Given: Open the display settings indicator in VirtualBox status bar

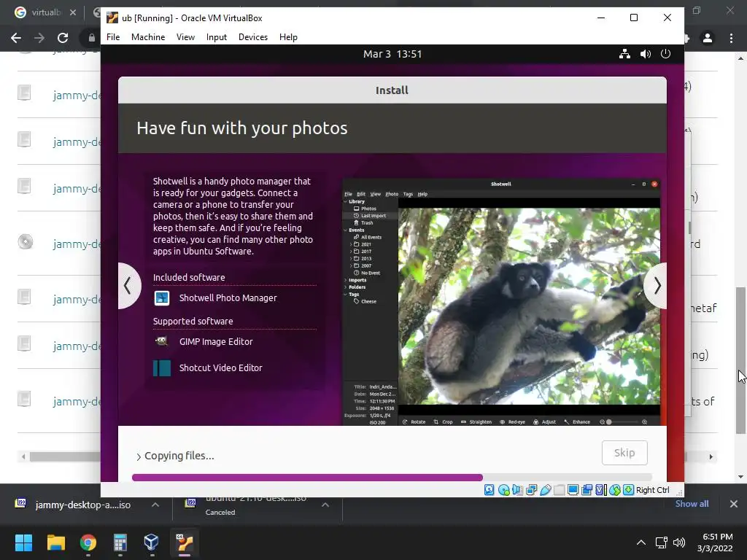Looking at the screenshot, I should (x=573, y=490).
